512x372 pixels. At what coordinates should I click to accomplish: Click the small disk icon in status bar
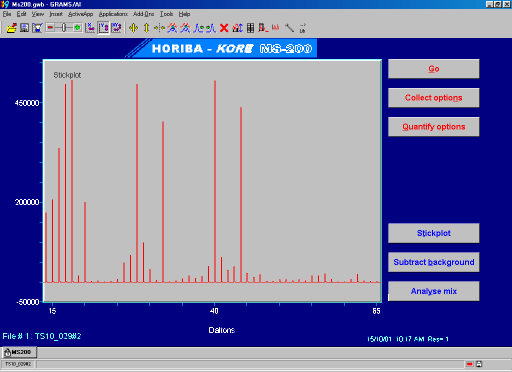click(479, 364)
